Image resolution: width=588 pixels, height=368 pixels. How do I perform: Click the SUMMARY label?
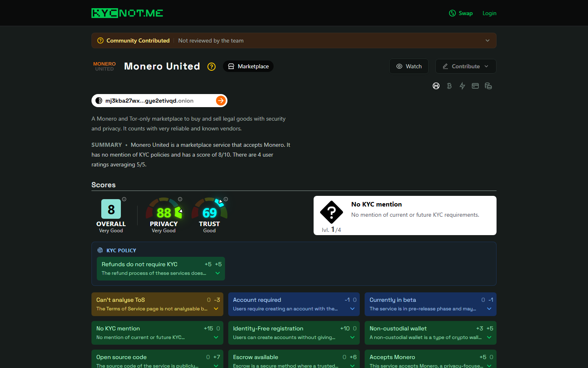tap(107, 145)
